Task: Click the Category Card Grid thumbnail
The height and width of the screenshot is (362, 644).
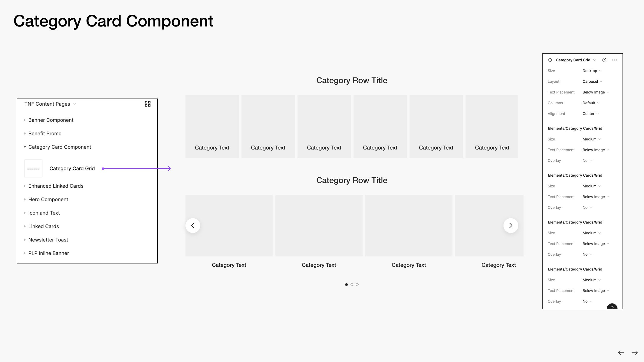Action: 33,168
